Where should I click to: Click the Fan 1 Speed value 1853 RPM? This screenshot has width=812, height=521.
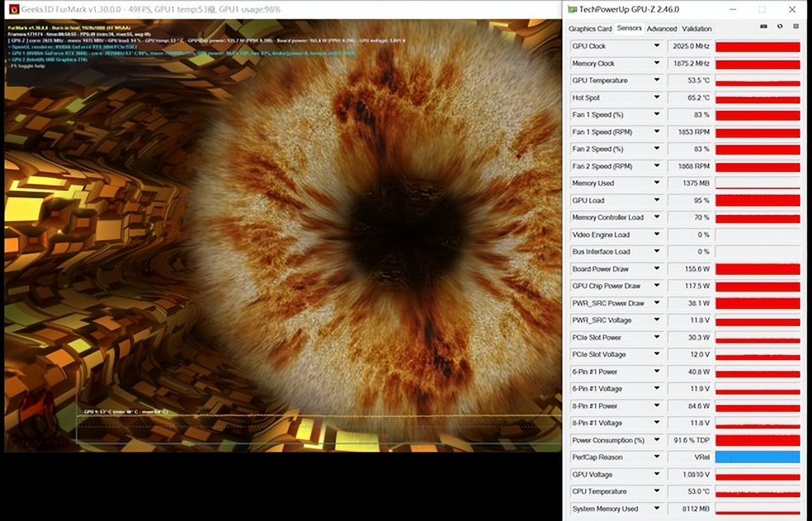690,132
